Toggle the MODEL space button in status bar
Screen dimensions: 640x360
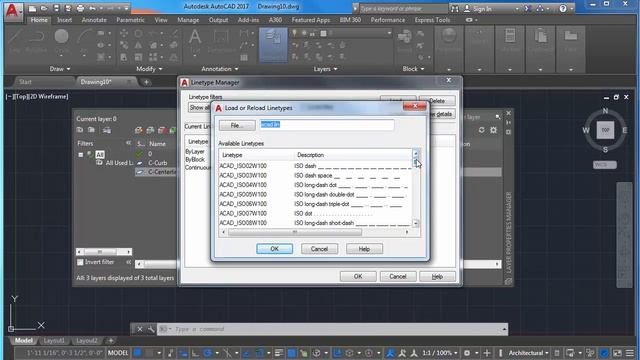coord(118,353)
